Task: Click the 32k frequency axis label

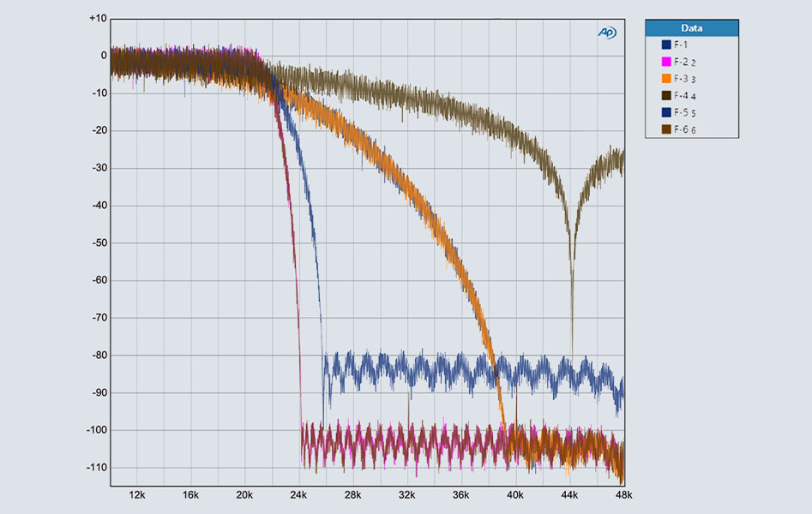Action: (407, 495)
